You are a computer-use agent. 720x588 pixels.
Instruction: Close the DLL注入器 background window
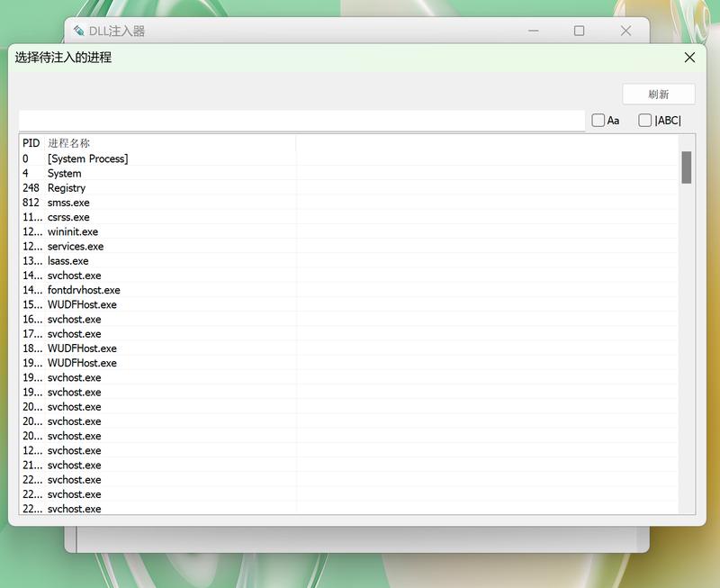pos(625,31)
